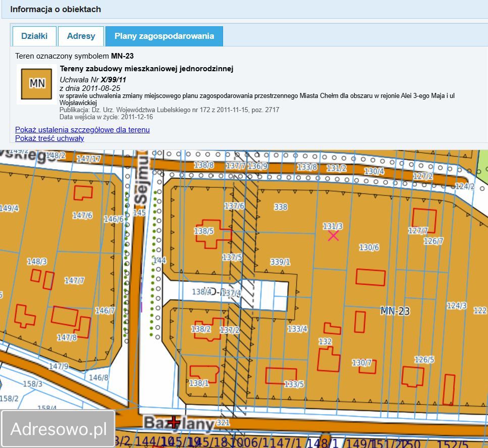Select parcel 130/6 on the map

[369, 247]
